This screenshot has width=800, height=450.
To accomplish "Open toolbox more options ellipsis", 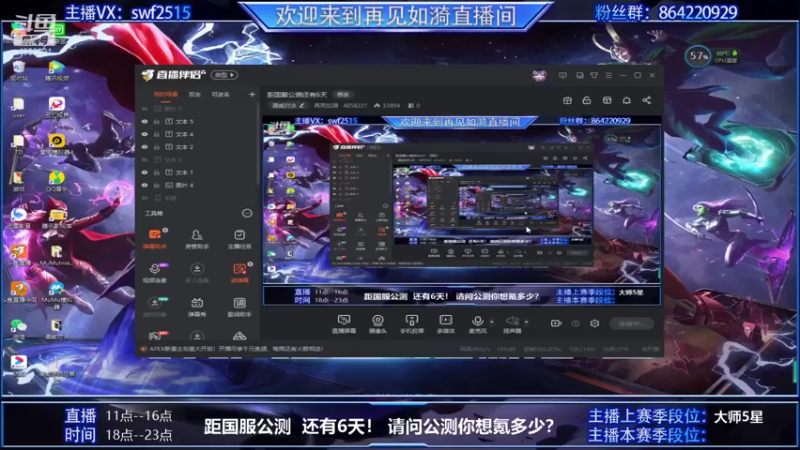I will click(x=247, y=213).
